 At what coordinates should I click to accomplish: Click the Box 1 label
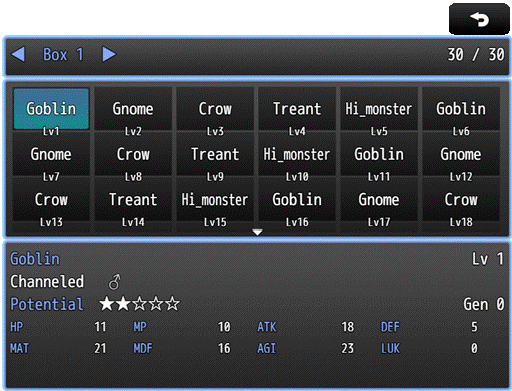[x=63, y=54]
